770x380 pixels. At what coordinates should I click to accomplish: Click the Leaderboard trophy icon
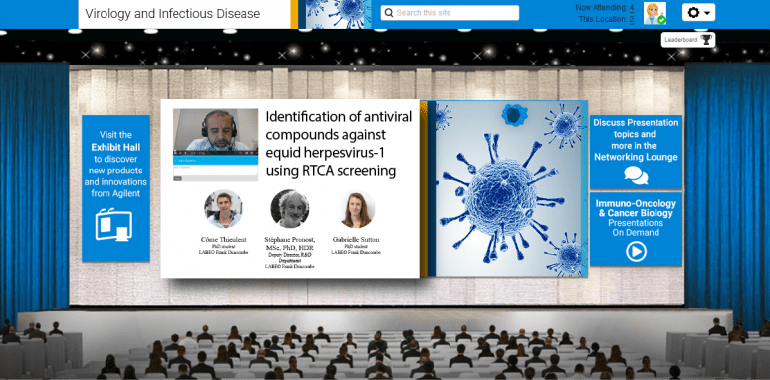(x=706, y=40)
